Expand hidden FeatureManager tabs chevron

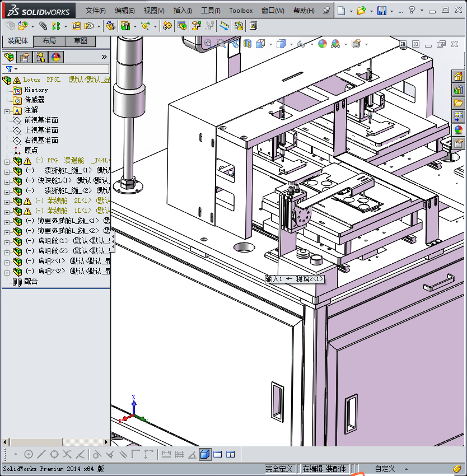coord(104,57)
